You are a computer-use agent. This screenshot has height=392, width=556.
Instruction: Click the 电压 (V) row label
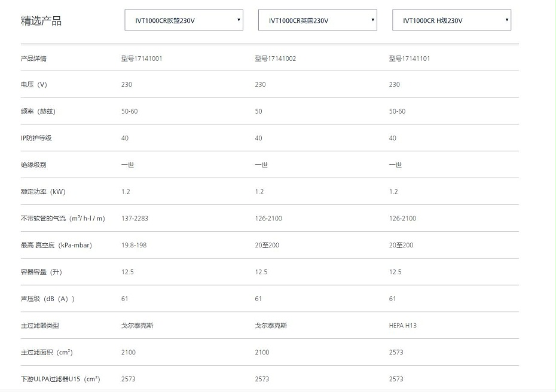point(33,84)
